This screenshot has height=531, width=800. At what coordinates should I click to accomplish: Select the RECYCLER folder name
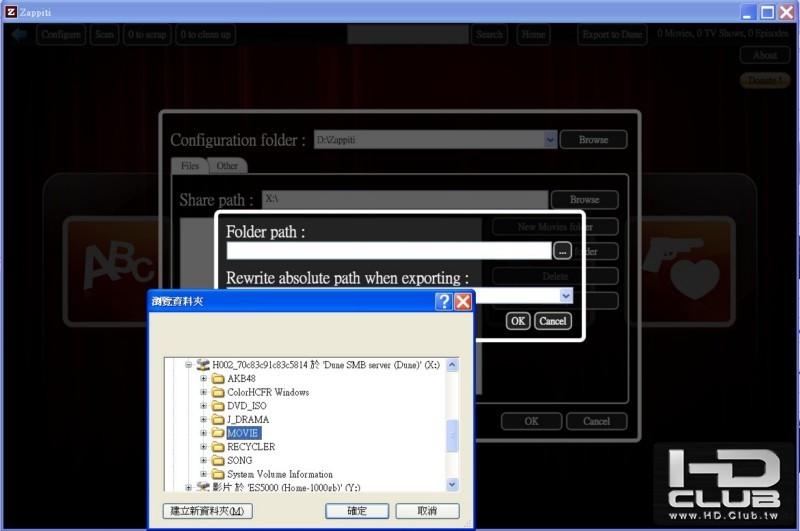[x=251, y=447]
